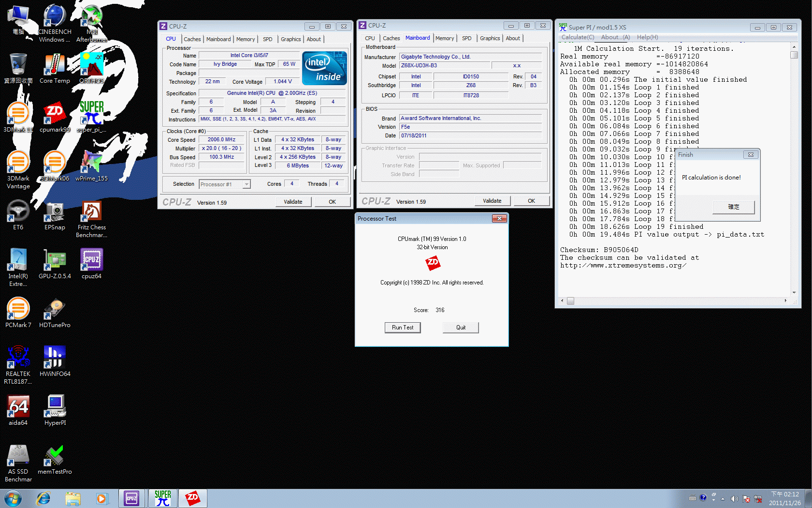The height and width of the screenshot is (508, 812).
Task: Click Run Test in Processor Test
Action: (x=402, y=328)
